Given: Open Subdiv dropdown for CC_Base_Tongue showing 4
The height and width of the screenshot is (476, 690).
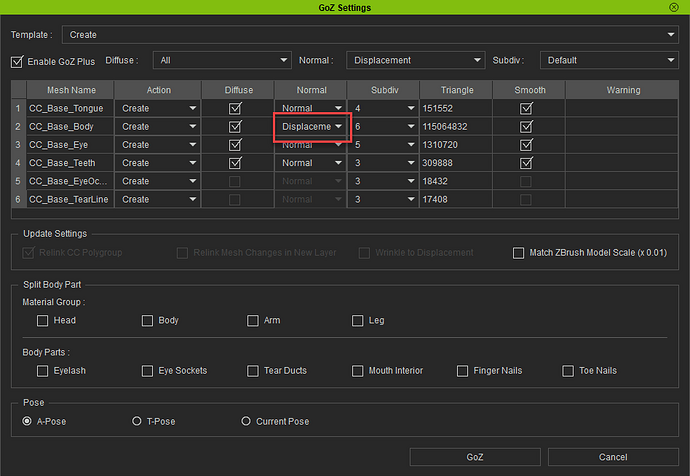Looking at the screenshot, I should pyautogui.click(x=384, y=108).
